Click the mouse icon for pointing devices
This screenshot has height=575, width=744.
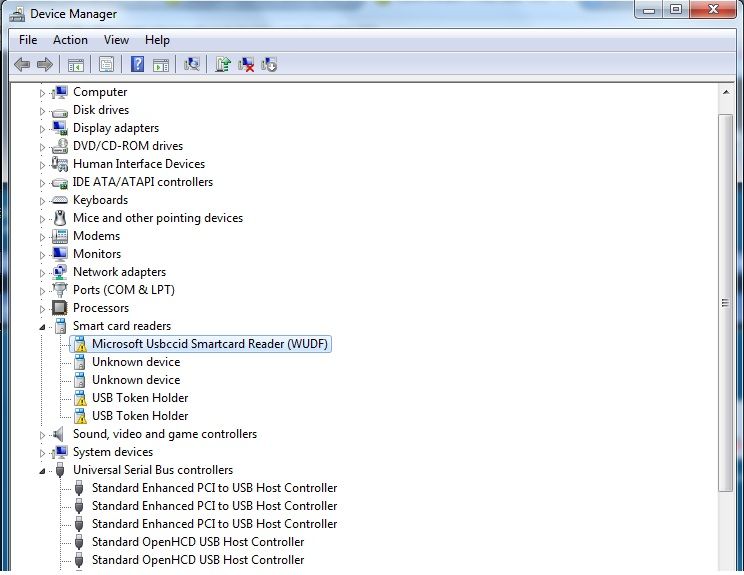[x=60, y=218]
